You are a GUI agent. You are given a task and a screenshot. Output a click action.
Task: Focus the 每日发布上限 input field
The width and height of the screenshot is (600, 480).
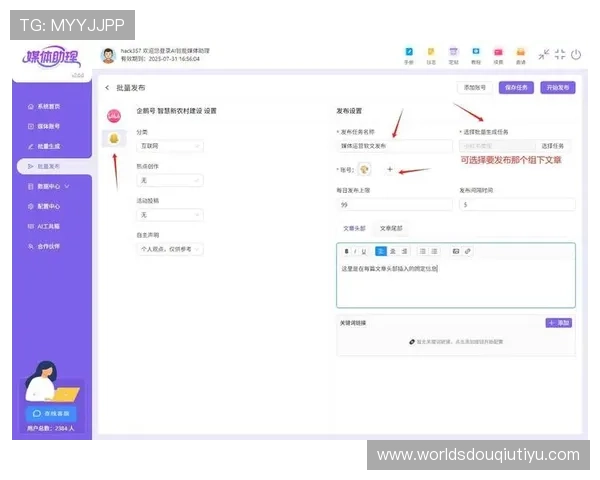coord(394,205)
